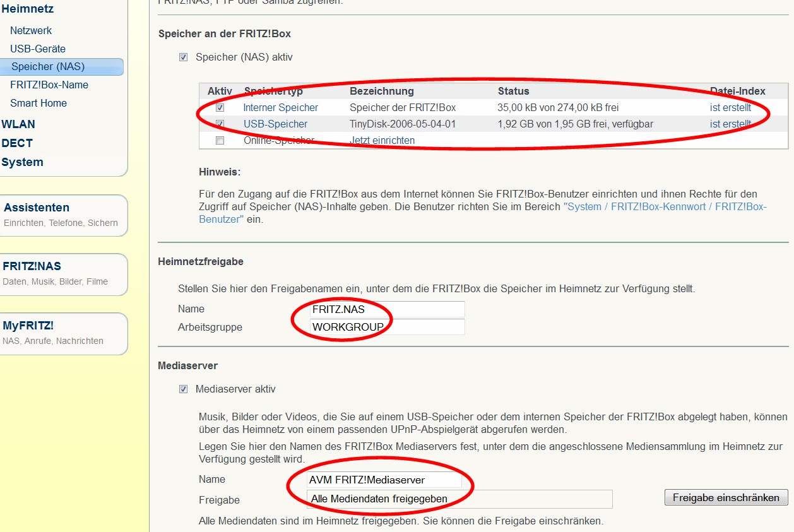Click Jetzt einrichten for Online-Speicher

[382, 140]
